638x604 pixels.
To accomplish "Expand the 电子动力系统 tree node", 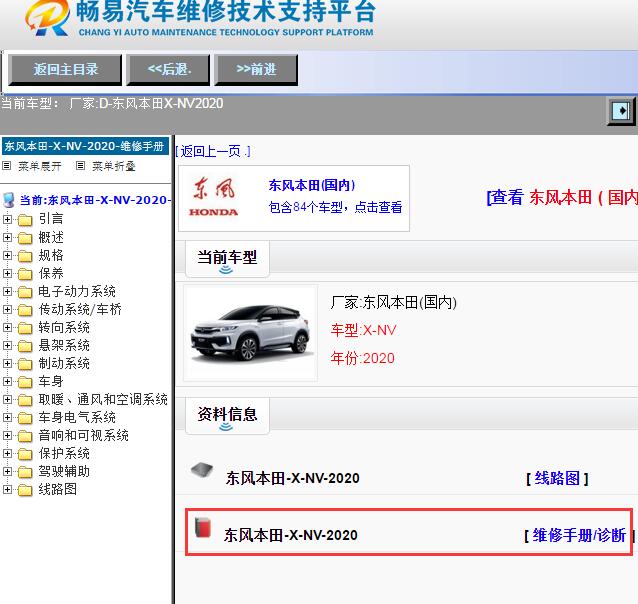I will click(7, 291).
